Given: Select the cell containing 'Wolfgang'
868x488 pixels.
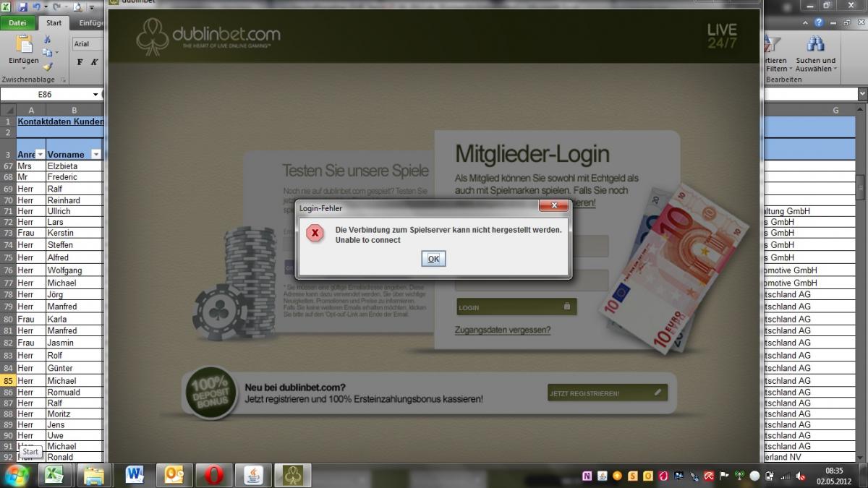Looking at the screenshot, I should (75, 270).
